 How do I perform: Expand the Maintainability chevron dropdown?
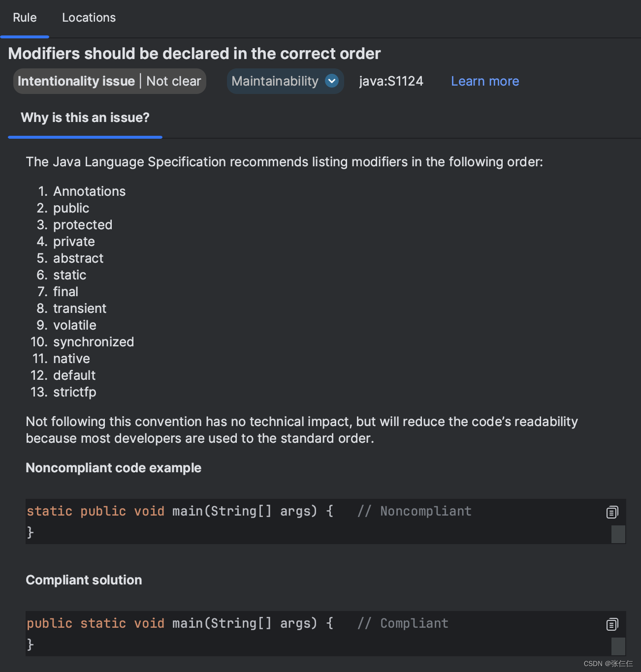click(332, 81)
